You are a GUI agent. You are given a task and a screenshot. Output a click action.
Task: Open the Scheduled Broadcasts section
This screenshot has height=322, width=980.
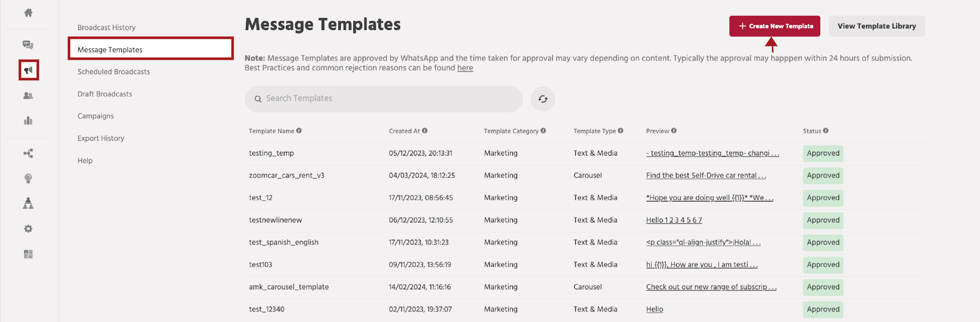[x=113, y=71]
